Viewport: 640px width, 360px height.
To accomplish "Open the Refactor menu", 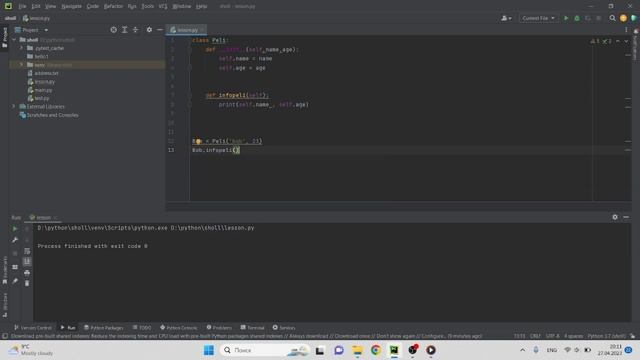I will (x=113, y=6).
